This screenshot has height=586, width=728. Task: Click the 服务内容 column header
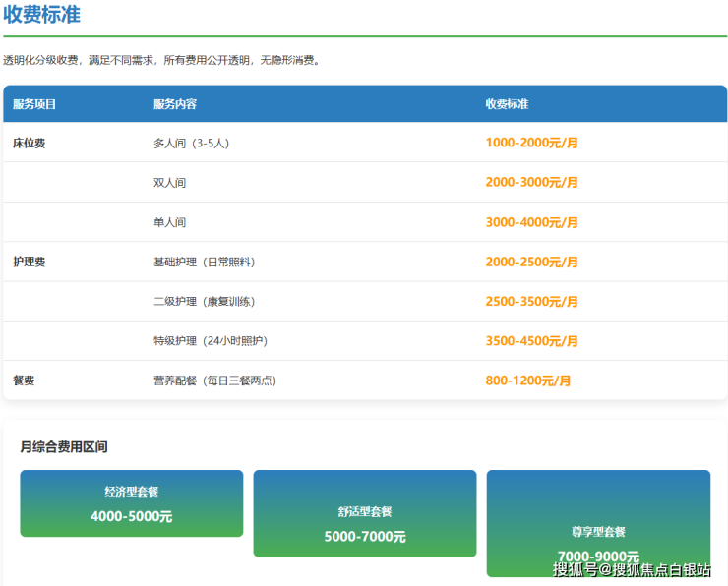tap(175, 104)
